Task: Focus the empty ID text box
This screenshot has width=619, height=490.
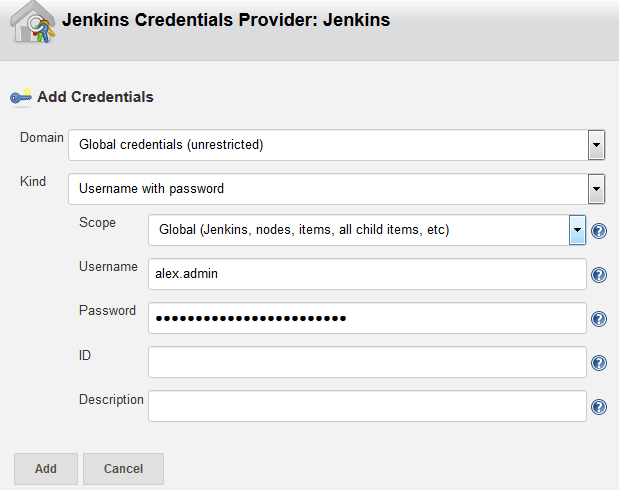Action: [x=367, y=362]
